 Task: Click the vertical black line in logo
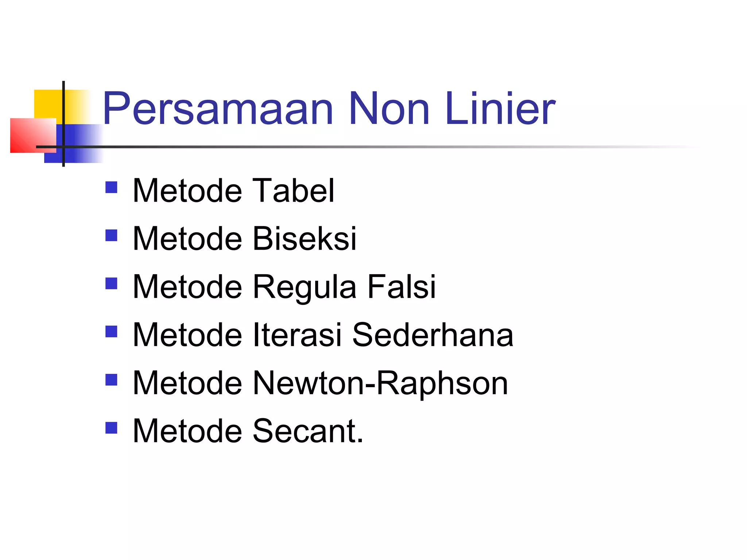tap(63, 124)
